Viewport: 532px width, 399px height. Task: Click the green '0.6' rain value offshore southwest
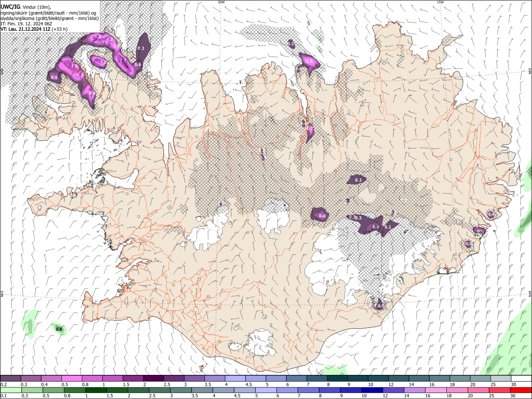point(59,329)
